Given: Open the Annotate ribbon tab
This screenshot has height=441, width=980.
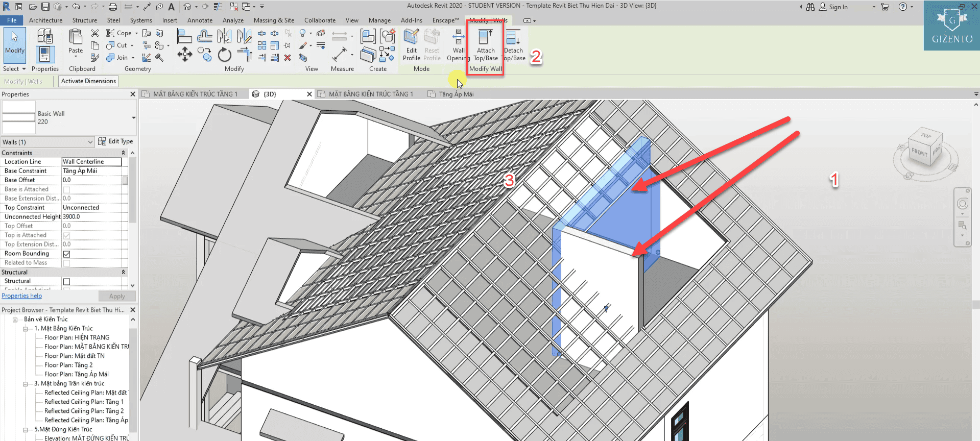Looking at the screenshot, I should [x=200, y=20].
